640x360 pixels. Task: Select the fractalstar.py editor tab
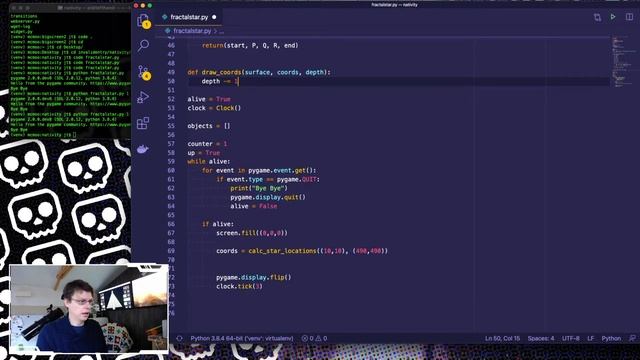click(x=189, y=17)
